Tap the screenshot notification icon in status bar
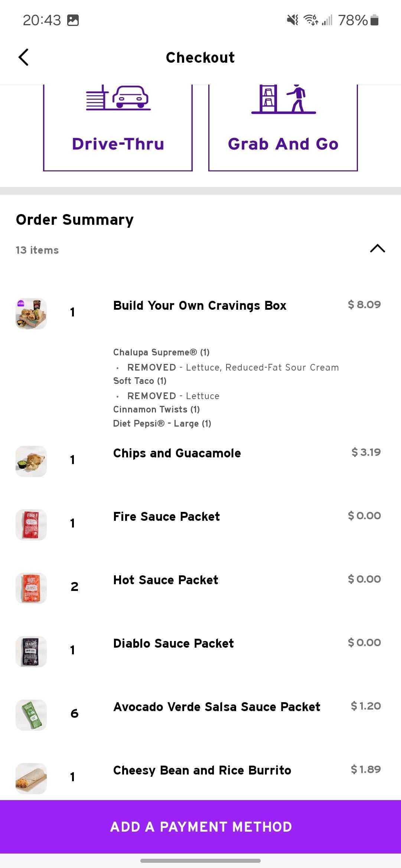The width and height of the screenshot is (401, 868). click(x=73, y=20)
